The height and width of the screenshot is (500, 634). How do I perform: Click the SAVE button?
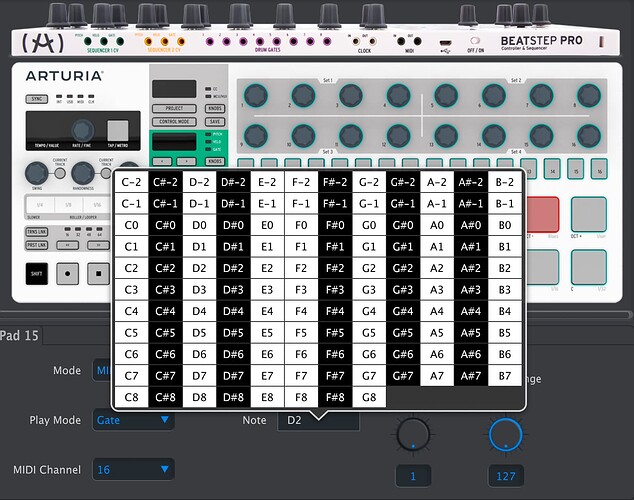click(215, 122)
